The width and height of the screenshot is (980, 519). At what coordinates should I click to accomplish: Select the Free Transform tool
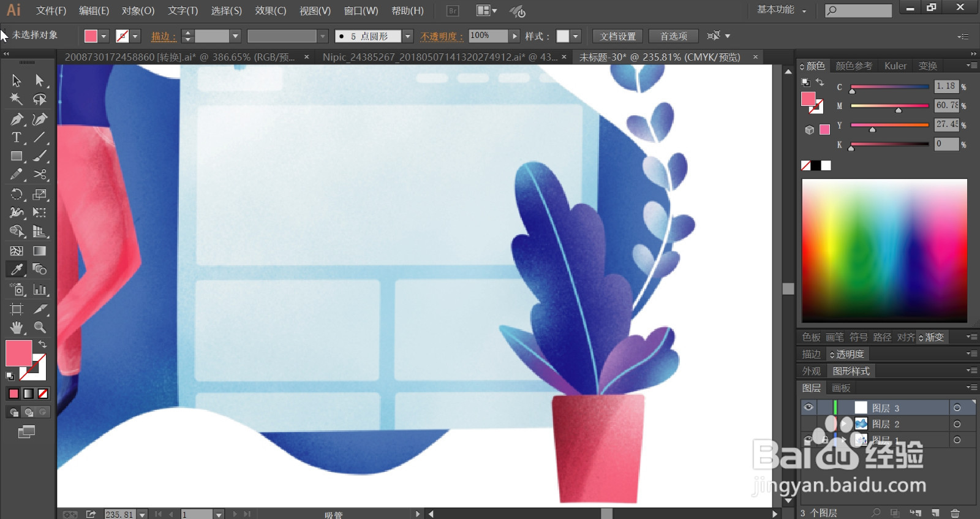click(40, 213)
